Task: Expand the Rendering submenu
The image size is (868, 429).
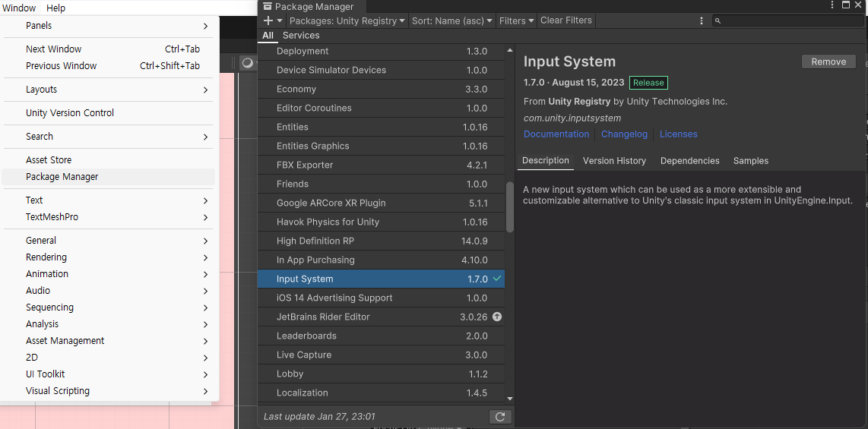Action: tap(109, 257)
